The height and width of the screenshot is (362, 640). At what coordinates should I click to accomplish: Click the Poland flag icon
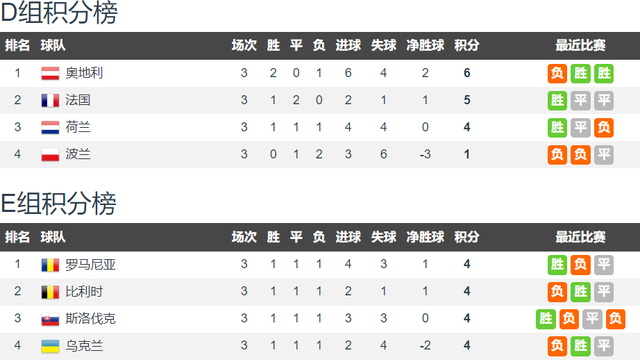tap(50, 155)
